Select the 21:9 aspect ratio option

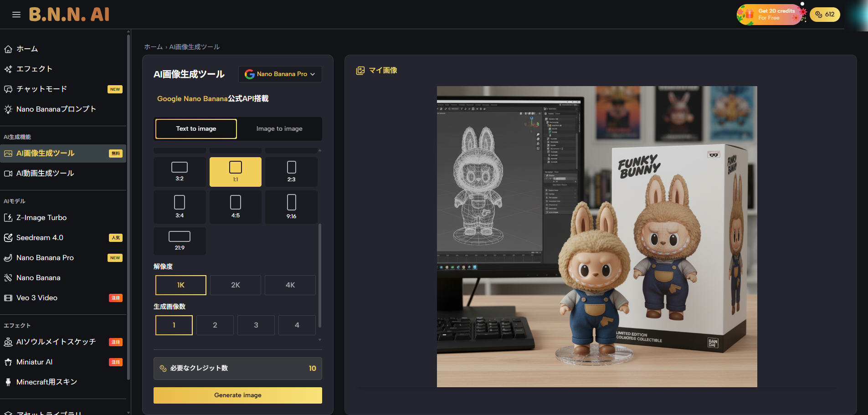click(180, 241)
